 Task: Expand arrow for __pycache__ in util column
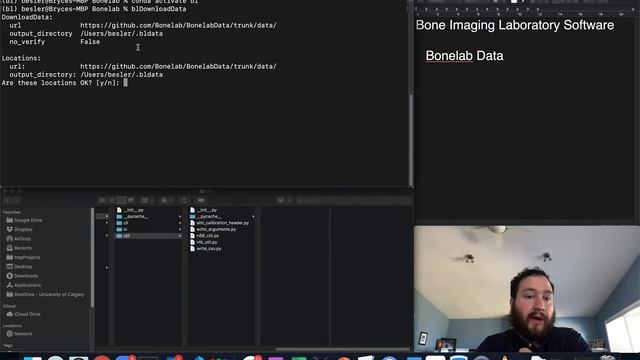pyautogui.click(x=253, y=216)
